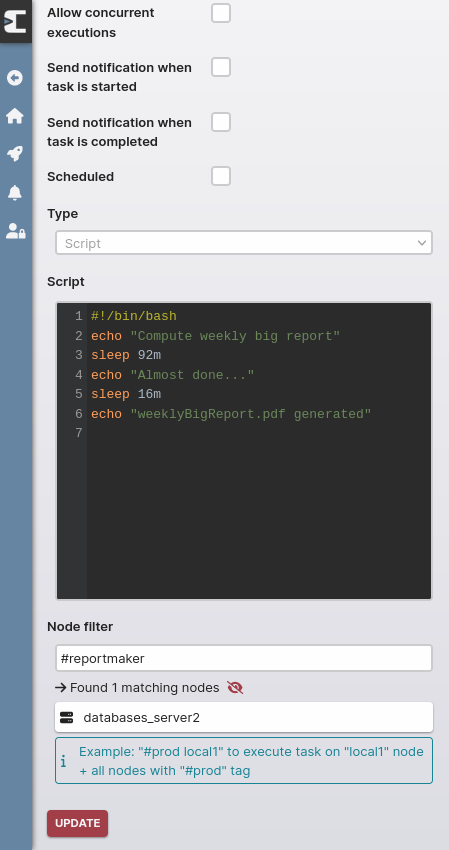Click the back arrow sidebar icon
This screenshot has height=850, width=449.
pos(15,78)
